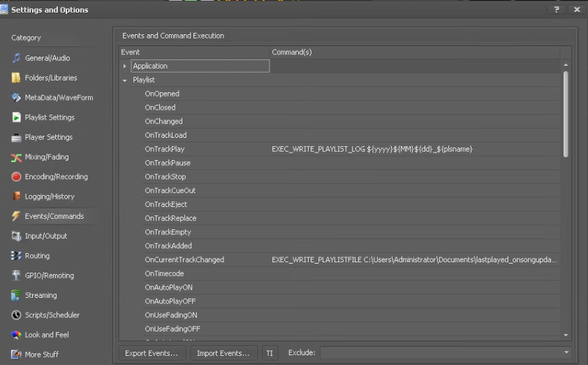Click the TI button
Image resolution: width=588 pixels, height=365 pixels.
point(270,353)
